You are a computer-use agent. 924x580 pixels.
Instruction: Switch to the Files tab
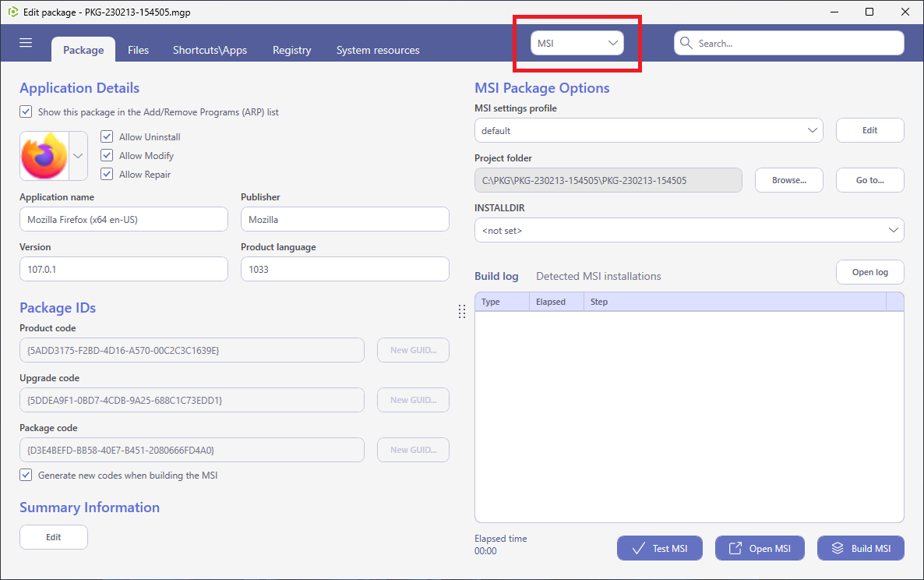point(139,50)
